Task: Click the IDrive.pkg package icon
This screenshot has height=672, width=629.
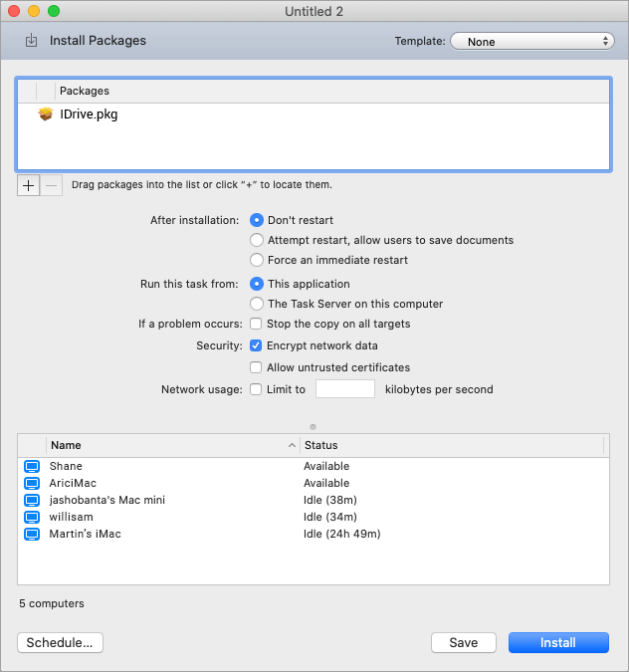Action: point(45,114)
